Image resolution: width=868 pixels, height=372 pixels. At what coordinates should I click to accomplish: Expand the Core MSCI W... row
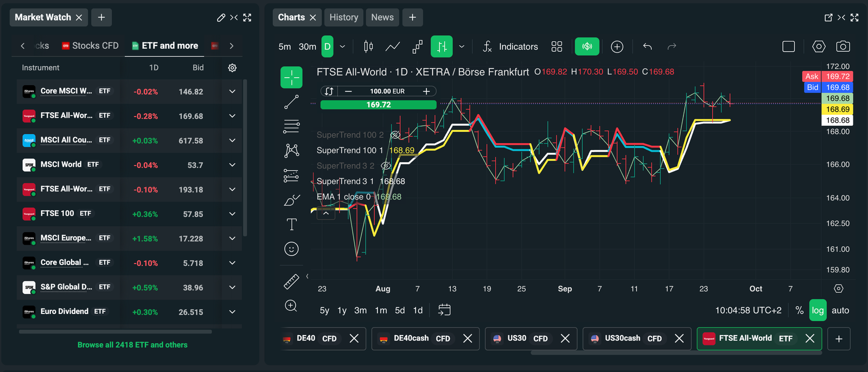(232, 92)
